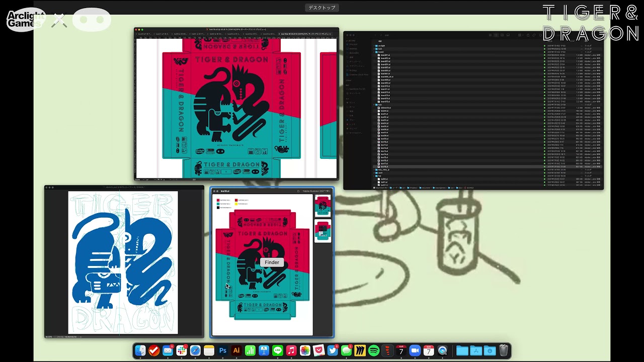Viewport: 644px width, 362px height.
Task: Switch Finder window to gallery view
Action: pyautogui.click(x=508, y=35)
